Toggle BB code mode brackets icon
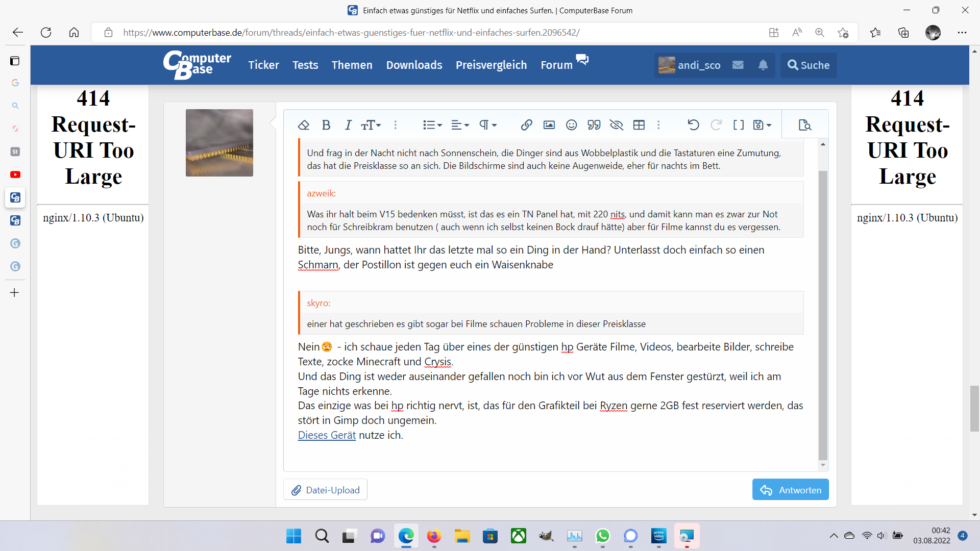 739,125
